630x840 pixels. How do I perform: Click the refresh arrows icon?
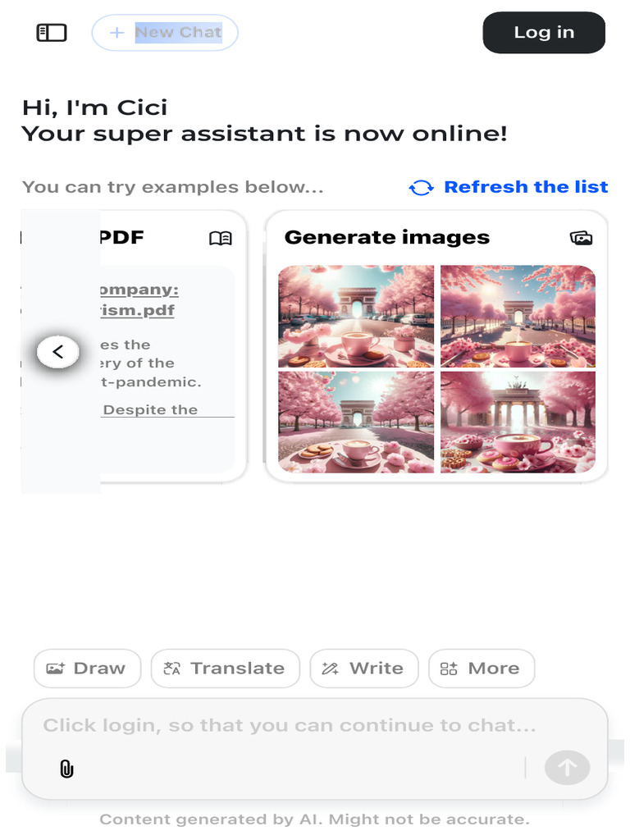click(x=421, y=188)
